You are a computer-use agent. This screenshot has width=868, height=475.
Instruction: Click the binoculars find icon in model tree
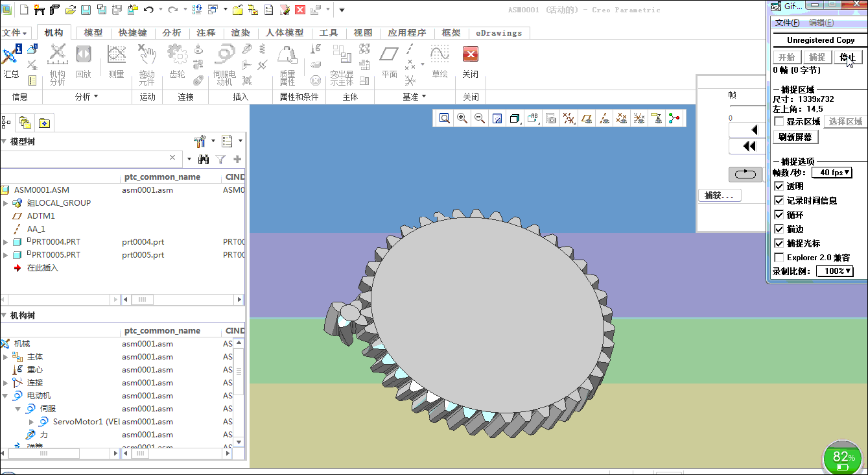[204, 159]
